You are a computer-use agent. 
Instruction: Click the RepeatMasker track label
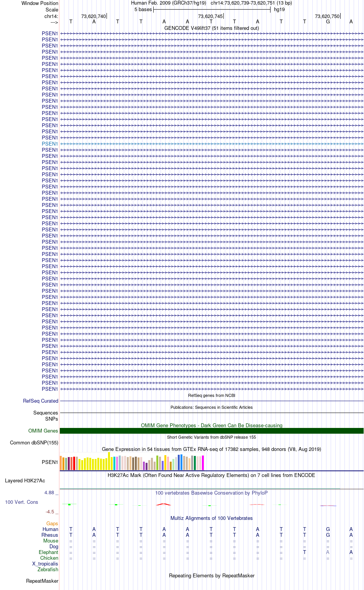coord(42,581)
